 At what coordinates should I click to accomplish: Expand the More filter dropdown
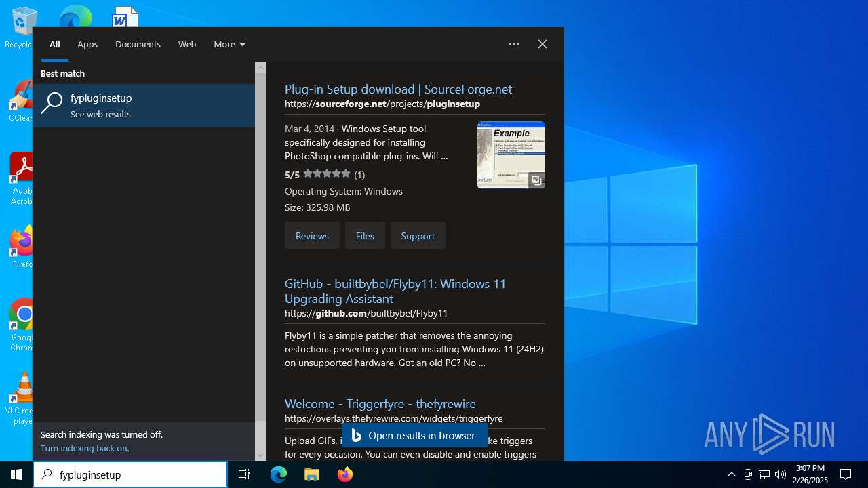tap(230, 44)
